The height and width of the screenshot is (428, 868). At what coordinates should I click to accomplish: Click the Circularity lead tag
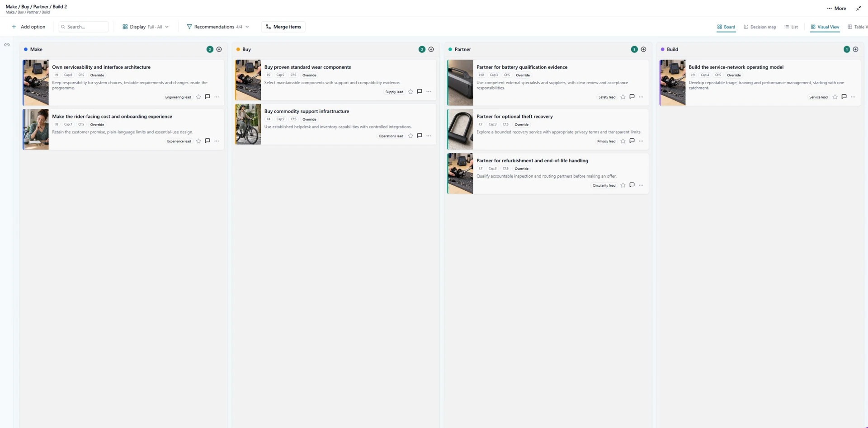(x=604, y=185)
